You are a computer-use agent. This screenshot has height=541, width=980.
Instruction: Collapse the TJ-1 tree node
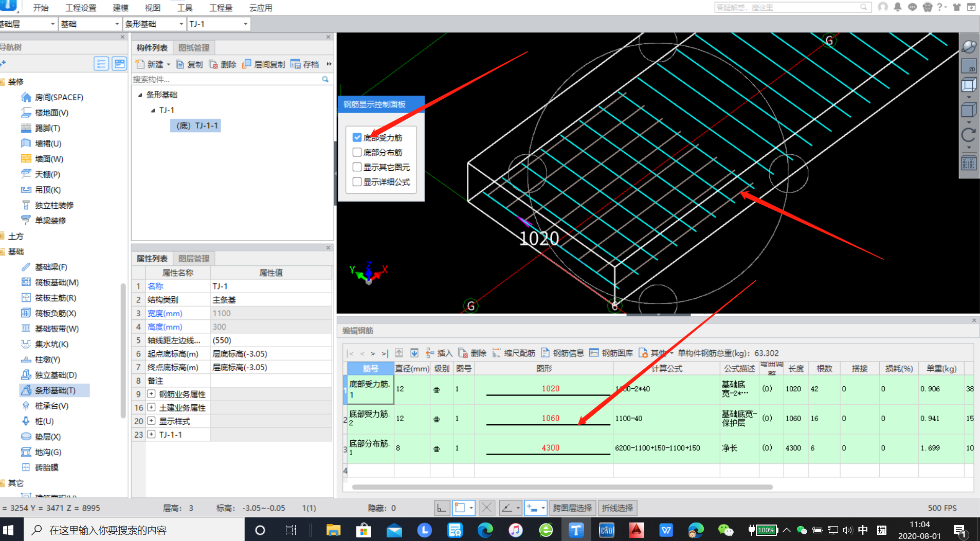(x=153, y=111)
